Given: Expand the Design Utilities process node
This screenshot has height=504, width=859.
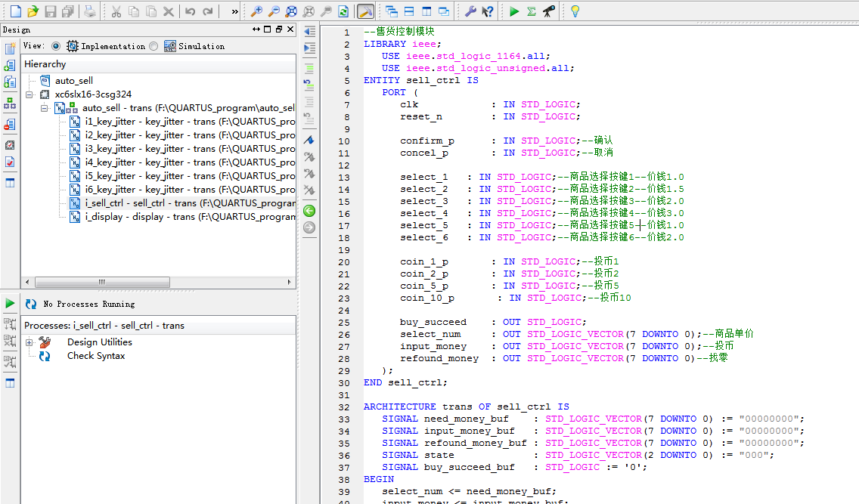Looking at the screenshot, I should [x=29, y=342].
